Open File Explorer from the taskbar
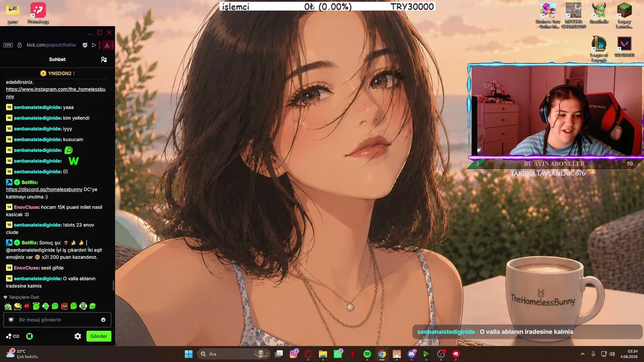This screenshot has height=362, width=644. (323, 354)
